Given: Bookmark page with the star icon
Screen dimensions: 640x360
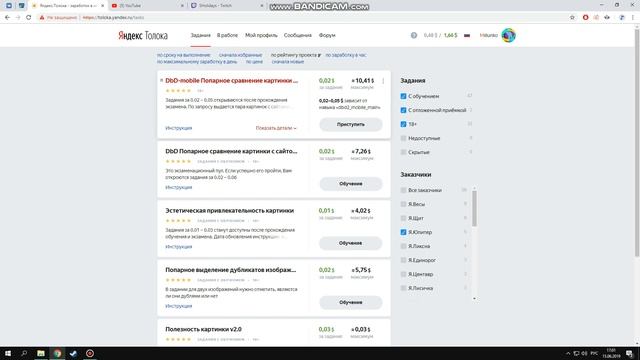Looking at the screenshot, I should (572, 18).
